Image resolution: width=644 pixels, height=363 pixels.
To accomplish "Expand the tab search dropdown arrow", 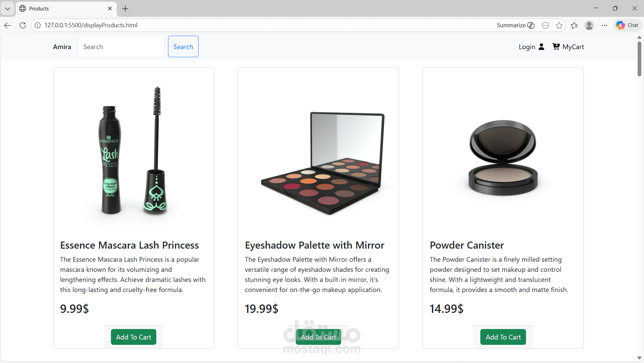I will (x=7, y=8).
